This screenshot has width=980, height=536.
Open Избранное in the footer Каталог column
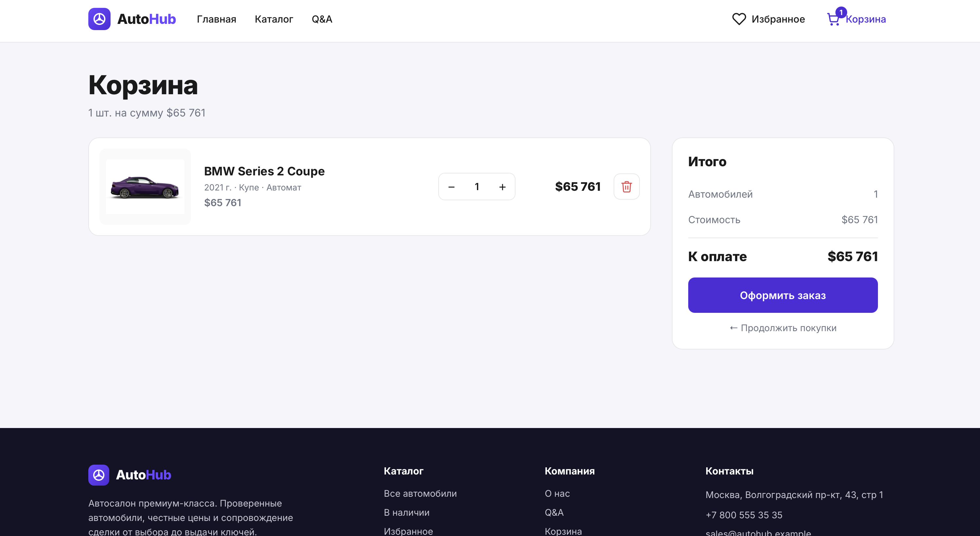[x=408, y=531]
